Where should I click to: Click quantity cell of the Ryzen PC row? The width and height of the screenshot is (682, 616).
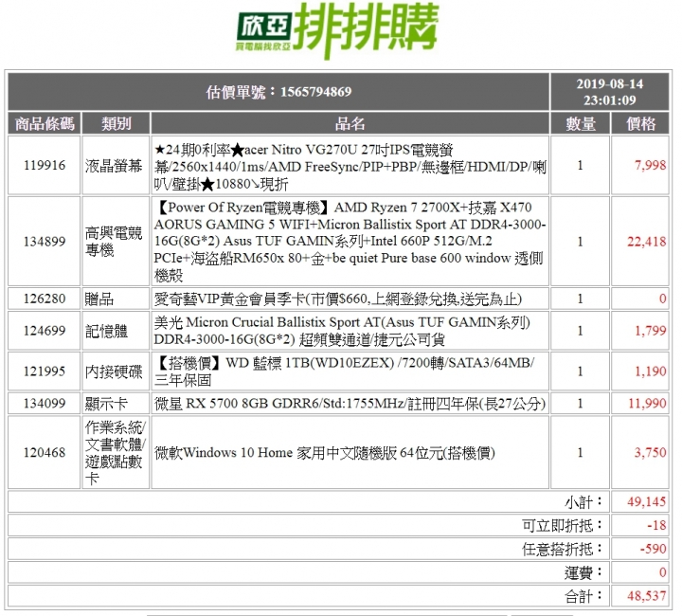(580, 242)
